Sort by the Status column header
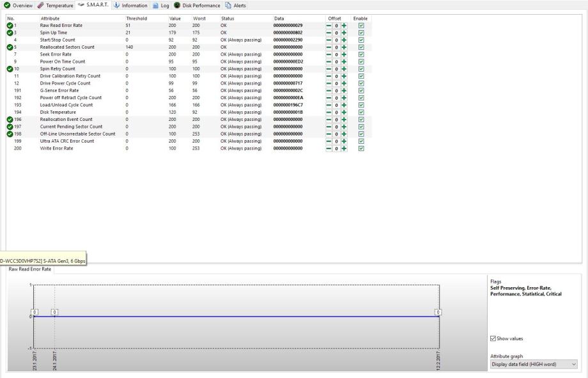 click(228, 19)
